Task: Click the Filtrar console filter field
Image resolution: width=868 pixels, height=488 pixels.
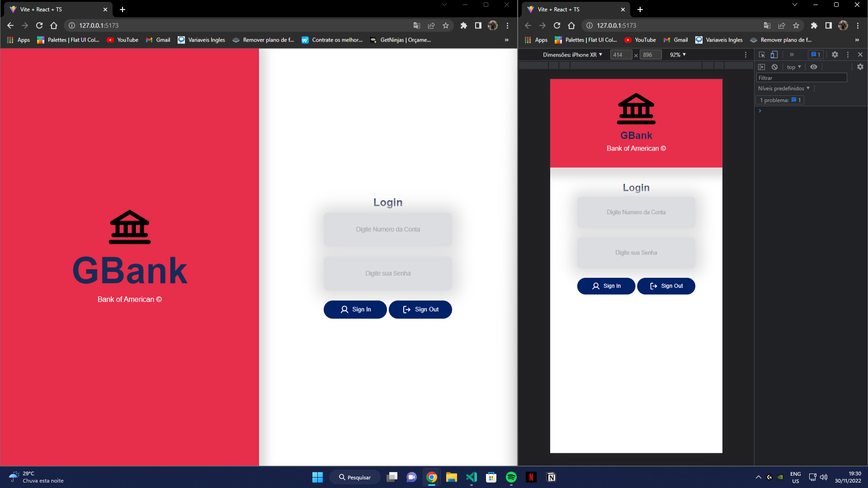Action: 800,77
